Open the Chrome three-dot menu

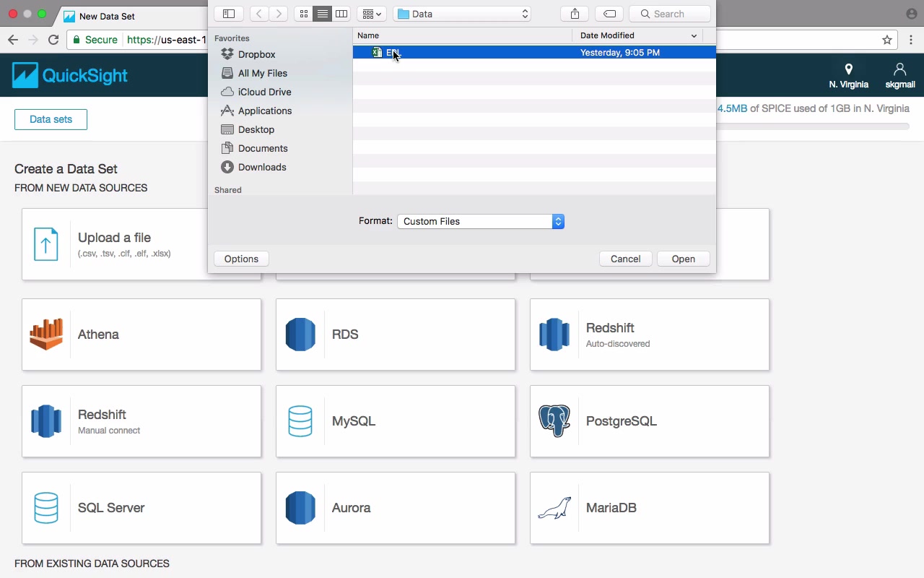912,40
